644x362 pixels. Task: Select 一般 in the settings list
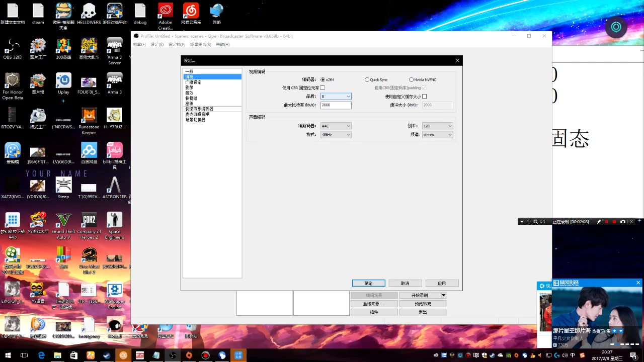(x=212, y=71)
